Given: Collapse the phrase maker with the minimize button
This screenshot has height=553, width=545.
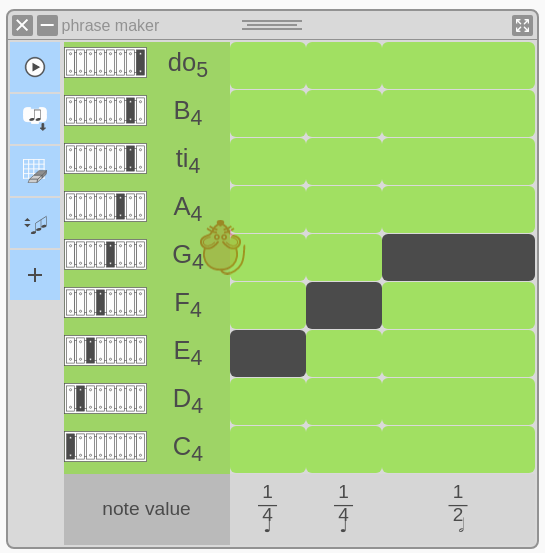Looking at the screenshot, I should coord(47,25).
